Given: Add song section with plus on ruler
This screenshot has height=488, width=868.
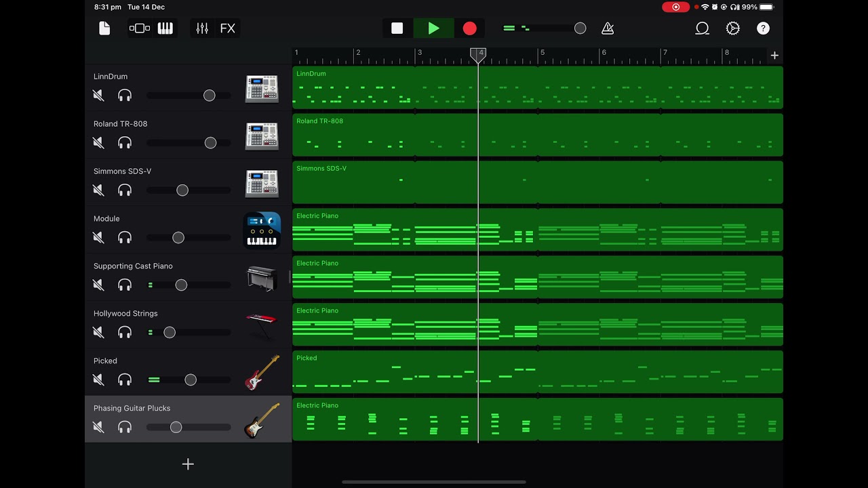Looking at the screenshot, I should pos(774,56).
